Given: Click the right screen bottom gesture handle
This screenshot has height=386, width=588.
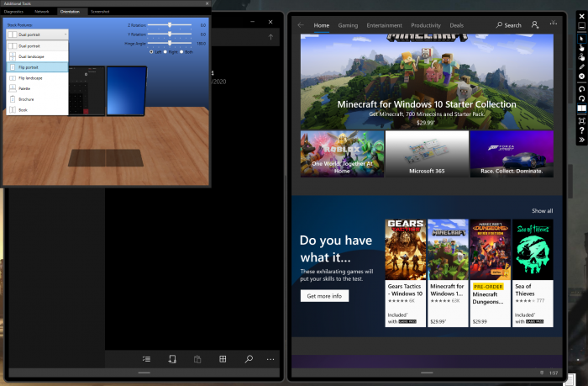Looking at the screenshot, I should pyautogui.click(x=427, y=373).
